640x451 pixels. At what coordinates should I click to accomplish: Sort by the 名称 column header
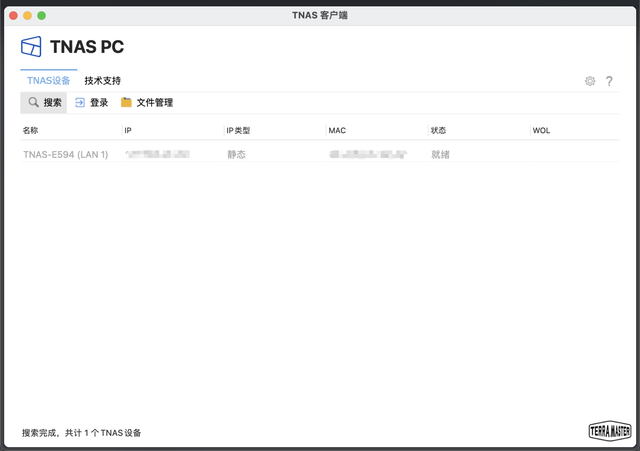pyautogui.click(x=31, y=130)
